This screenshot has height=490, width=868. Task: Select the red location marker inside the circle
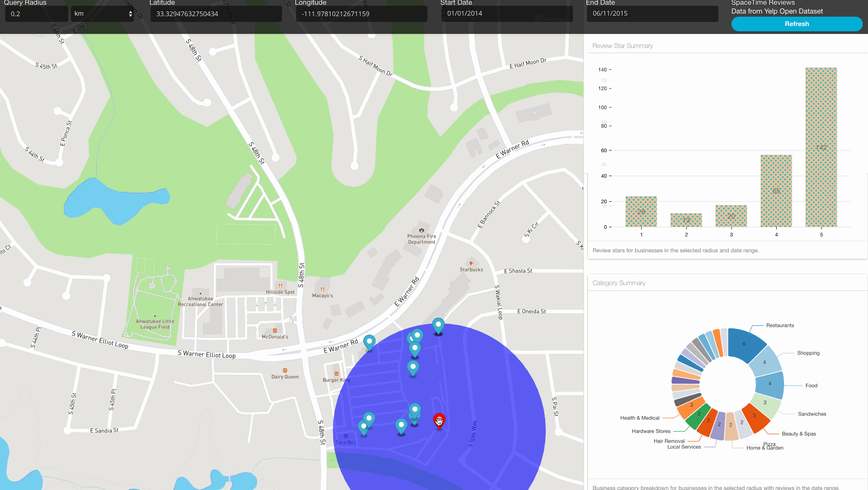pyautogui.click(x=438, y=420)
